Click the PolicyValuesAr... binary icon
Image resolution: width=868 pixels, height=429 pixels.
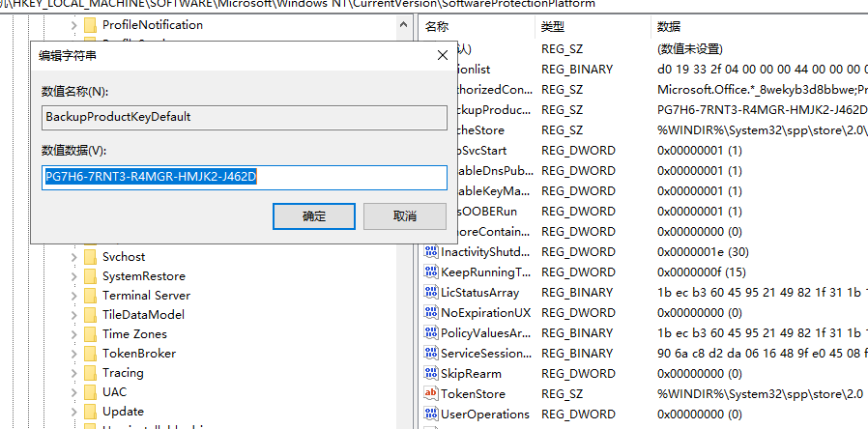point(431,332)
